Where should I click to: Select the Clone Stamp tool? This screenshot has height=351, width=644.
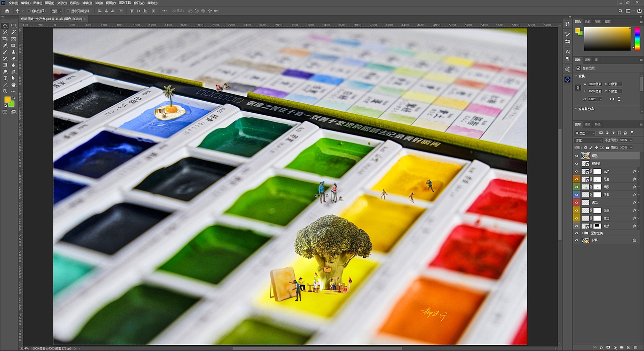coord(14,52)
